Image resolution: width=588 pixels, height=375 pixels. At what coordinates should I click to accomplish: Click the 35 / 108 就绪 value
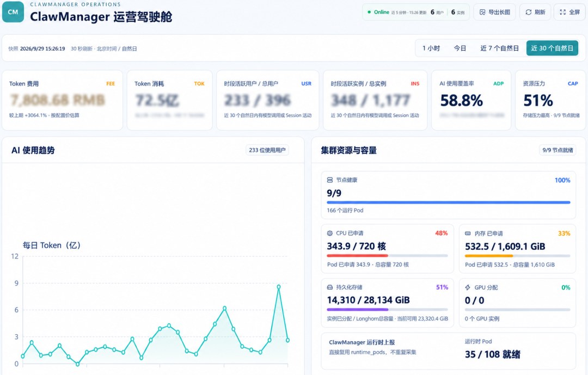pos(493,354)
